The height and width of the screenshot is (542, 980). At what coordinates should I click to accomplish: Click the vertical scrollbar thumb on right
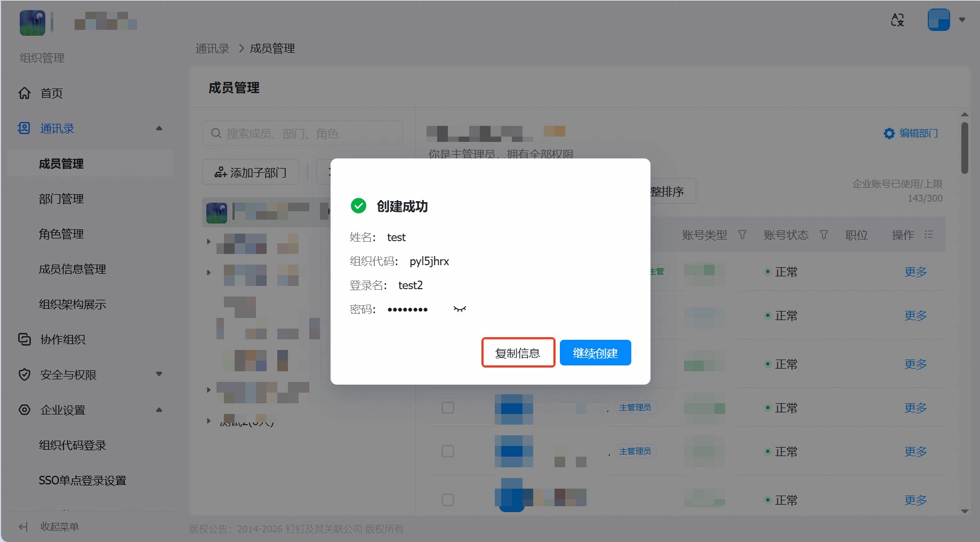point(965,148)
